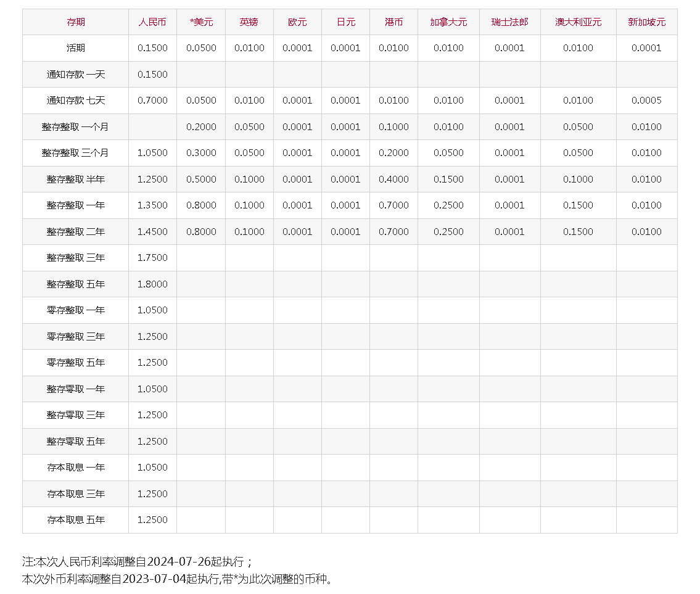The height and width of the screenshot is (594, 700).
Task: Click the 澳大利亚元 column header
Action: click(x=578, y=22)
